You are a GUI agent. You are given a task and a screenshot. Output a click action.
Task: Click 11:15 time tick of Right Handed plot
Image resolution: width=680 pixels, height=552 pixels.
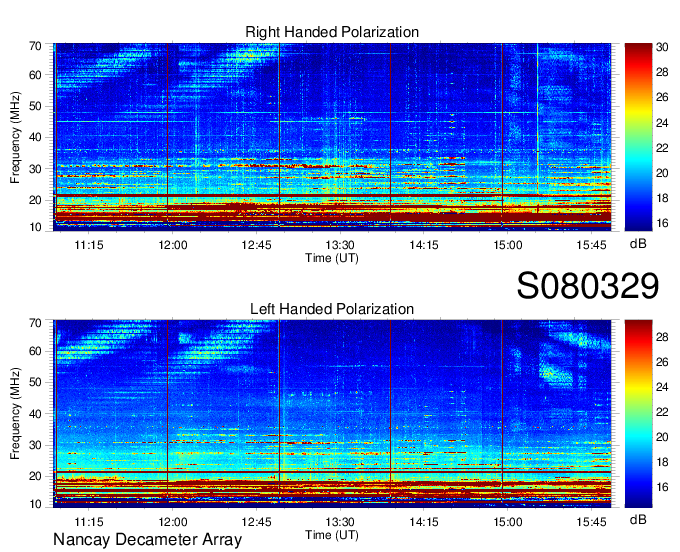tap(89, 245)
